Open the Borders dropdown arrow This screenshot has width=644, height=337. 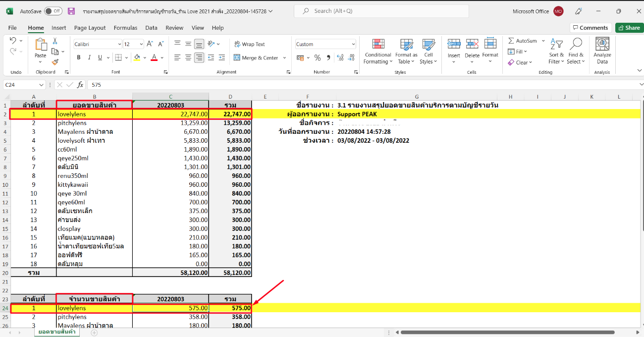point(126,58)
